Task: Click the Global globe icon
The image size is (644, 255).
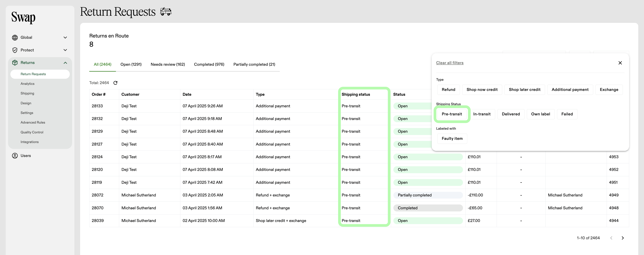Action: (x=15, y=37)
